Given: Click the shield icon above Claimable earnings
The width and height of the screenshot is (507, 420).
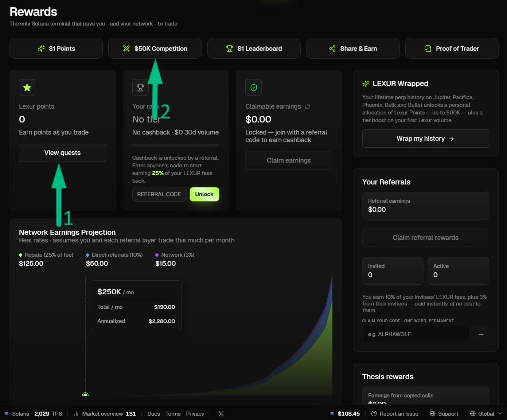Looking at the screenshot, I should point(254,87).
